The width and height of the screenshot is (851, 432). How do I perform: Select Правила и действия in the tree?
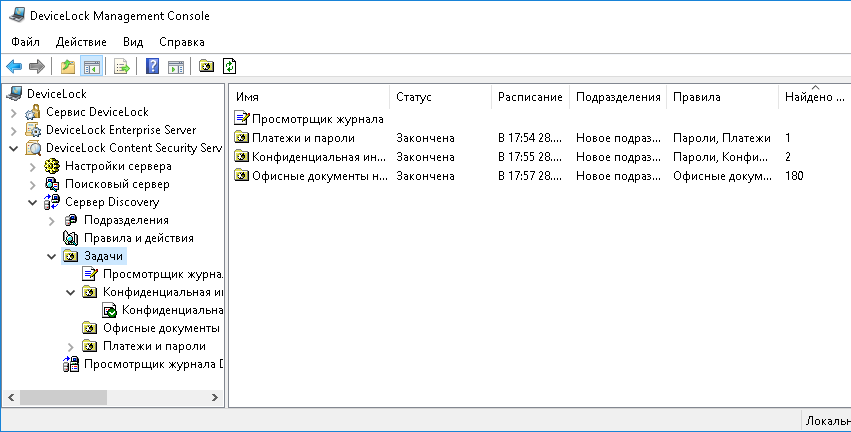(x=138, y=238)
